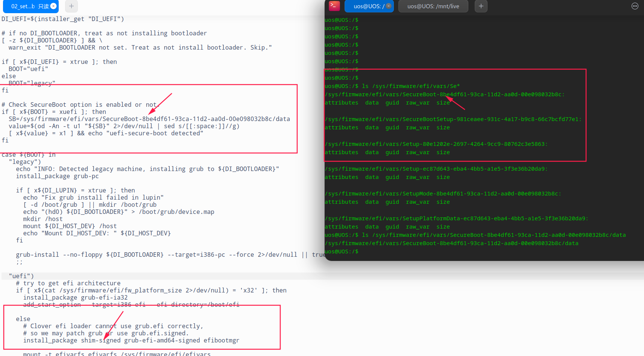This screenshot has height=356, width=644.
Task: Click the fw_platform_size check line
Action: point(151,290)
